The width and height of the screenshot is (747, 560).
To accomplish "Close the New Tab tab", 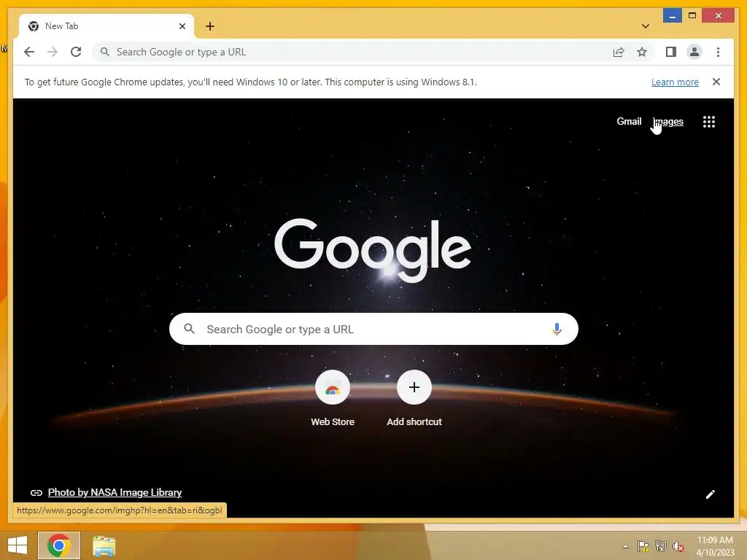I will coord(182,26).
